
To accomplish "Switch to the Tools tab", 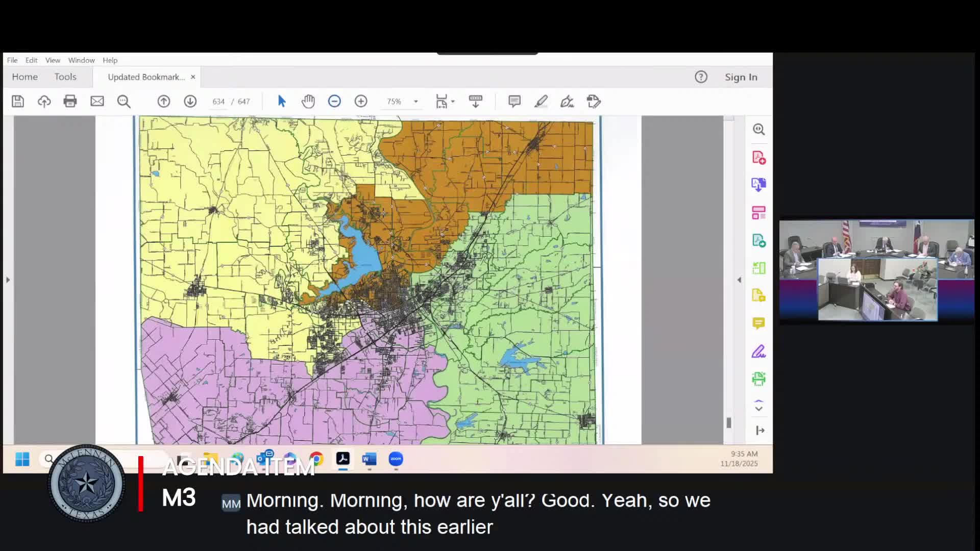I will [x=65, y=77].
